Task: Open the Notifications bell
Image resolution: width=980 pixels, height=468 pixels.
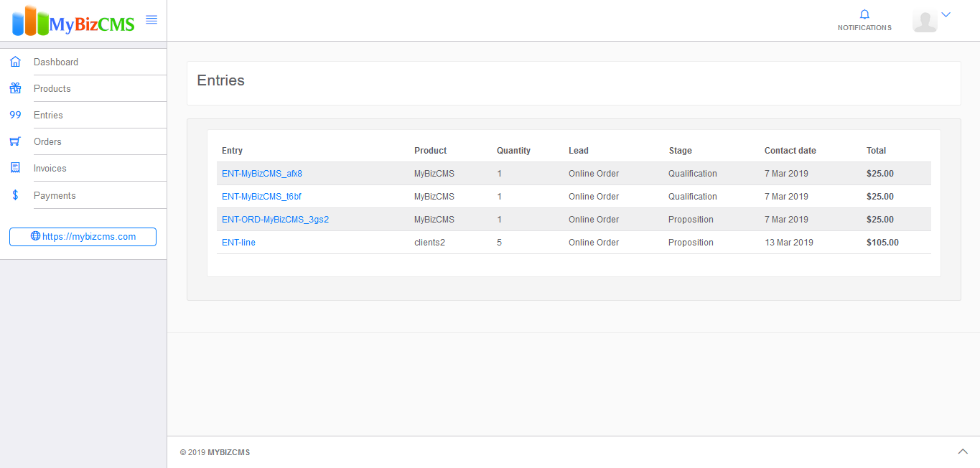Action: pos(864,15)
